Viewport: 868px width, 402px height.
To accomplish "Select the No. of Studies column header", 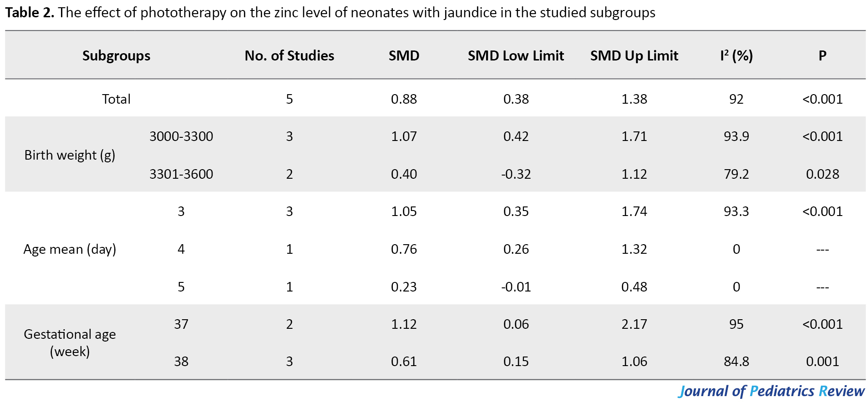I will pos(289,56).
